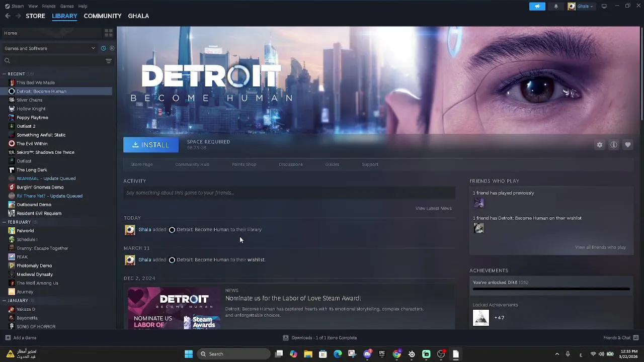The width and height of the screenshot is (644, 362).
Task: Select Silver Chains in library list
Action: click(x=29, y=100)
